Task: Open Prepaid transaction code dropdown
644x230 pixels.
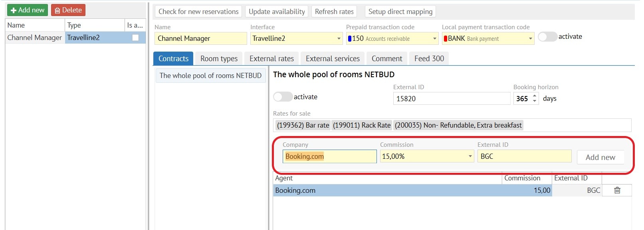Action: (435, 39)
